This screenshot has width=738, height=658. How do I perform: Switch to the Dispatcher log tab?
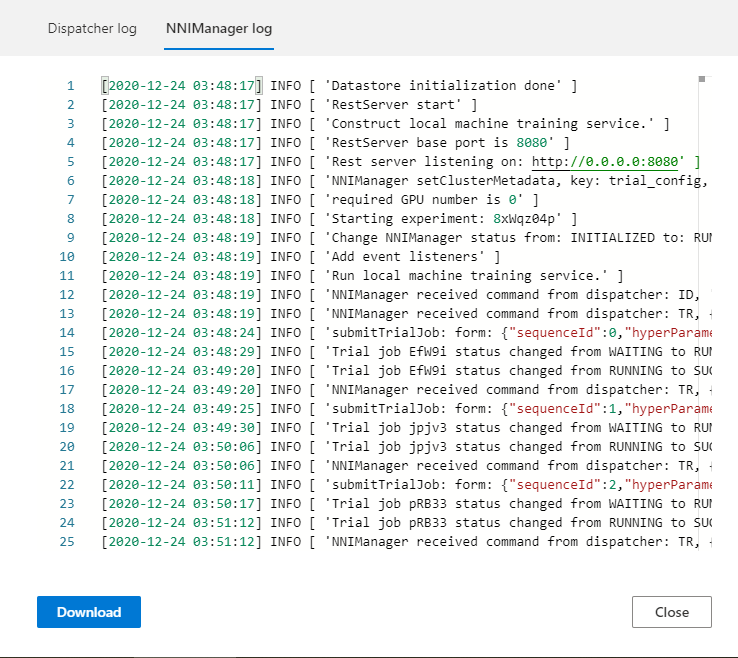point(92,28)
